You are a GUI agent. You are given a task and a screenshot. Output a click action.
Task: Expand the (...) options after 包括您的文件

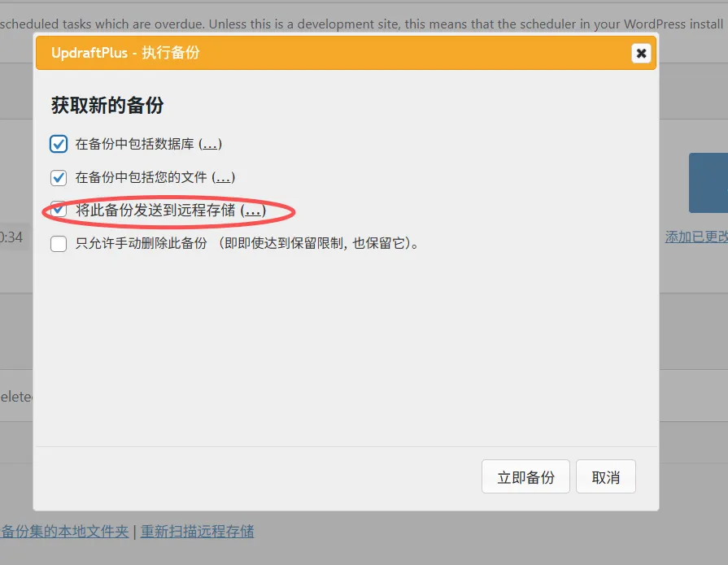click(224, 177)
